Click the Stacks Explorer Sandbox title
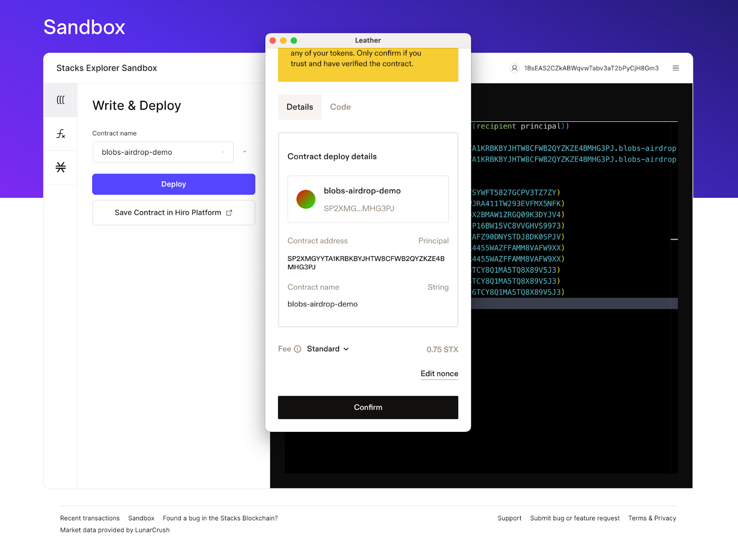 [x=107, y=68]
